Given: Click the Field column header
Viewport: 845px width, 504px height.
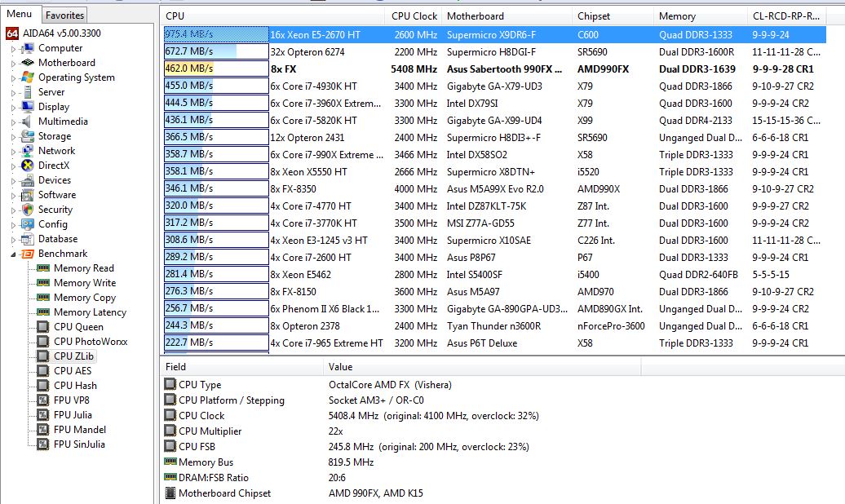Looking at the screenshot, I should 242,367.
